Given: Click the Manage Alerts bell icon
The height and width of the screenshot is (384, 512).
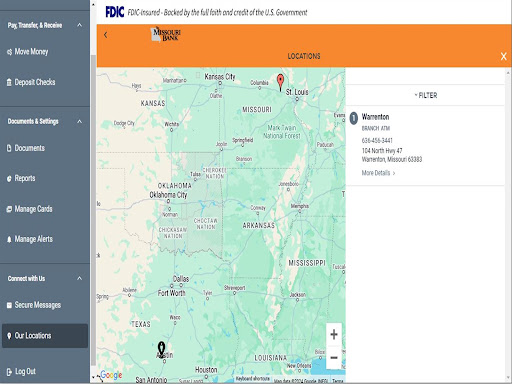Looking at the screenshot, I should tap(9, 239).
